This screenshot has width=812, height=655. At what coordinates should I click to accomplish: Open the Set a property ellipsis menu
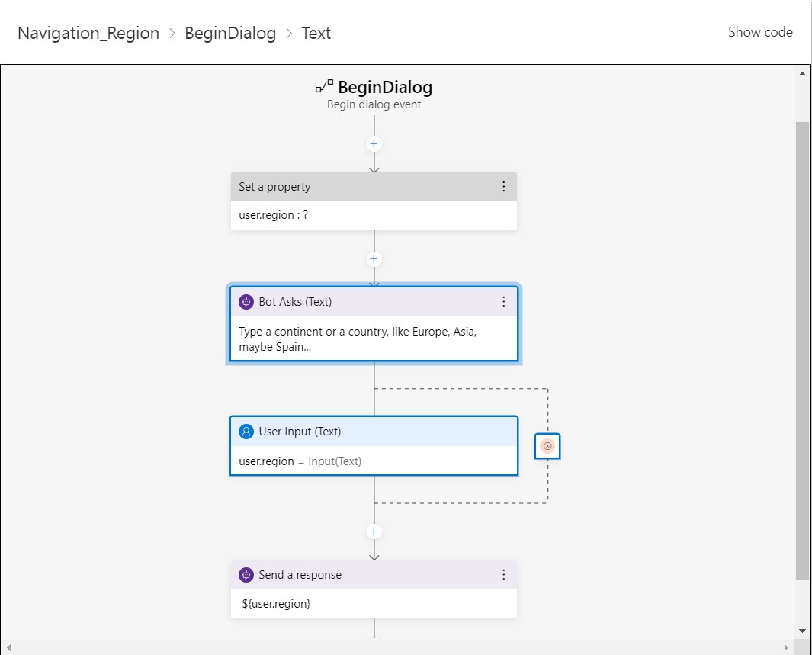503,186
